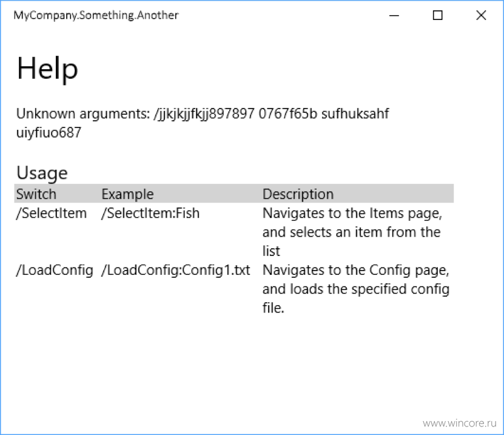This screenshot has height=435, width=504.
Task: Click the Description column header
Action: [x=298, y=194]
